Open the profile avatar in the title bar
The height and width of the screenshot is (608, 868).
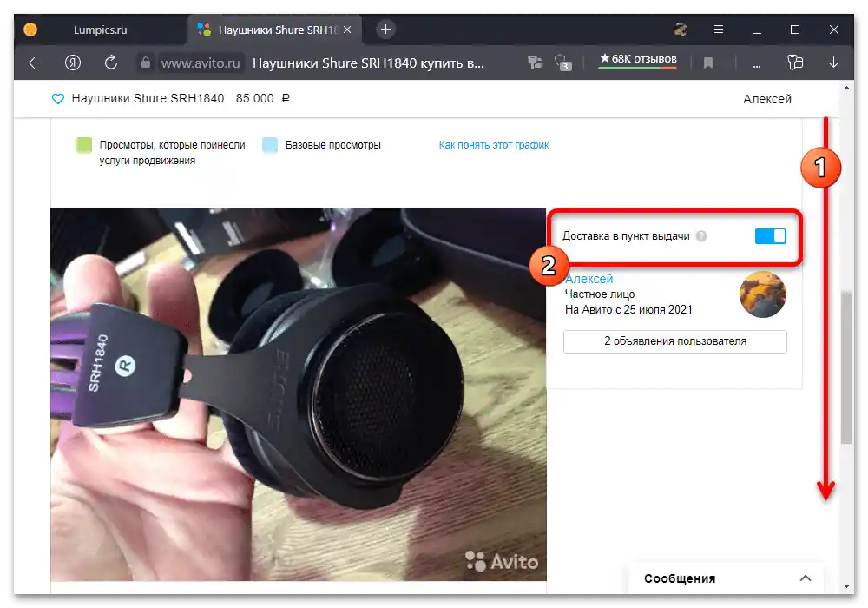tap(681, 30)
